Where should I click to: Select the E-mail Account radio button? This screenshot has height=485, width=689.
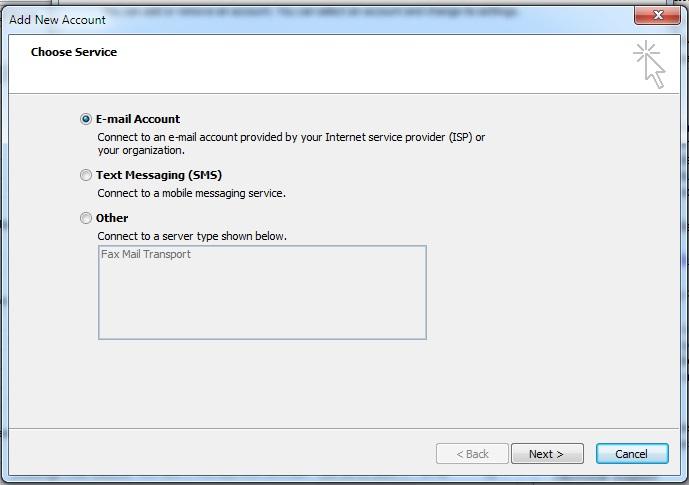click(86, 119)
